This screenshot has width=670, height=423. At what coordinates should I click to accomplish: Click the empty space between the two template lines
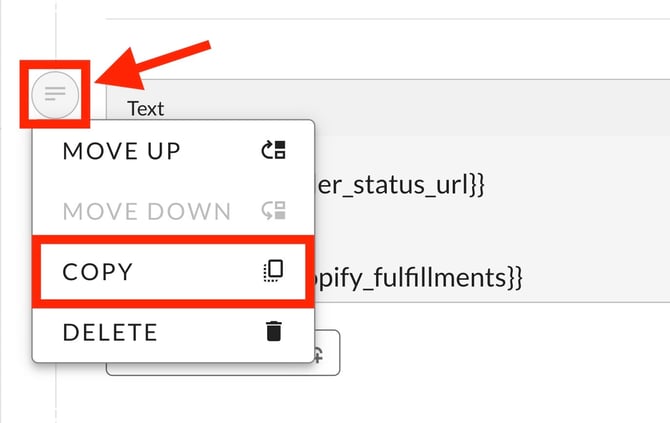pyautogui.click(x=491, y=232)
